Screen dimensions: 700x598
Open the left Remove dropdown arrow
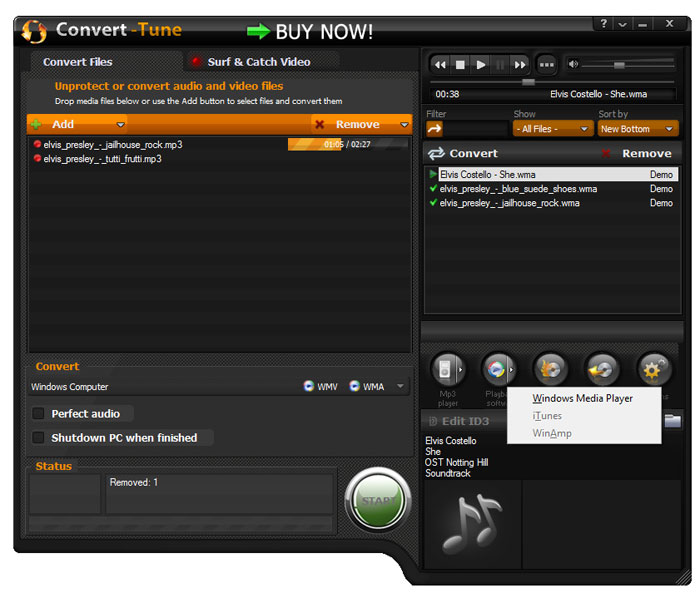pos(404,125)
